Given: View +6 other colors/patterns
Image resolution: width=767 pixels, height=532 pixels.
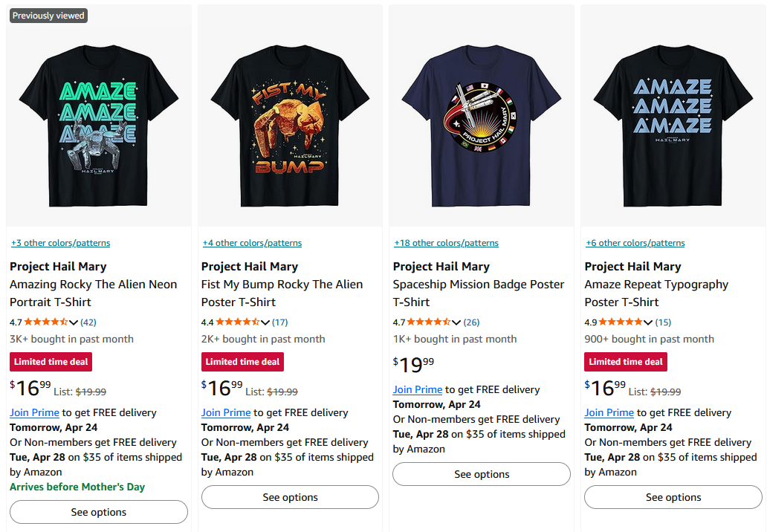Looking at the screenshot, I should (x=635, y=243).
